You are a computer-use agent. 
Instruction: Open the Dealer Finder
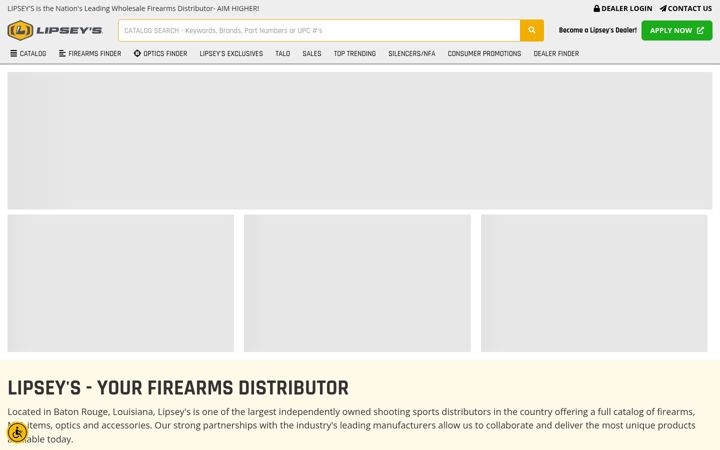tap(556, 53)
